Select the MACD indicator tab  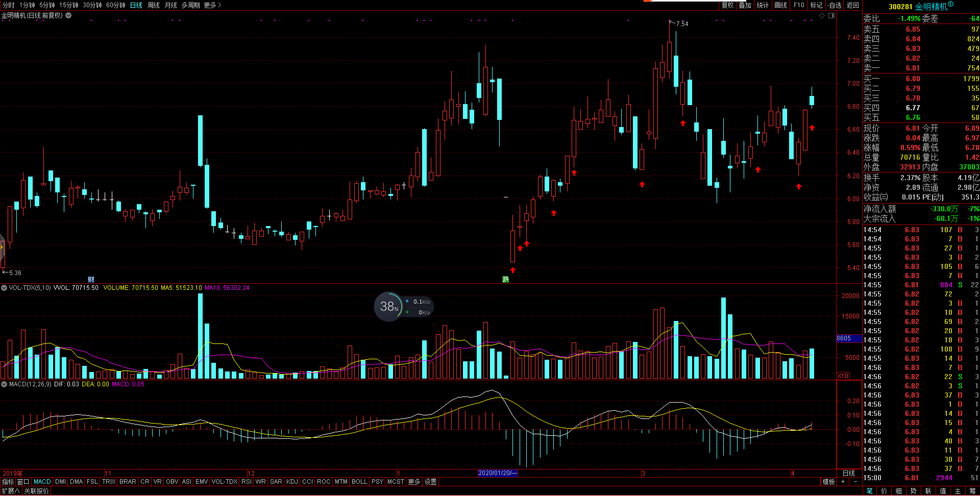42,482
